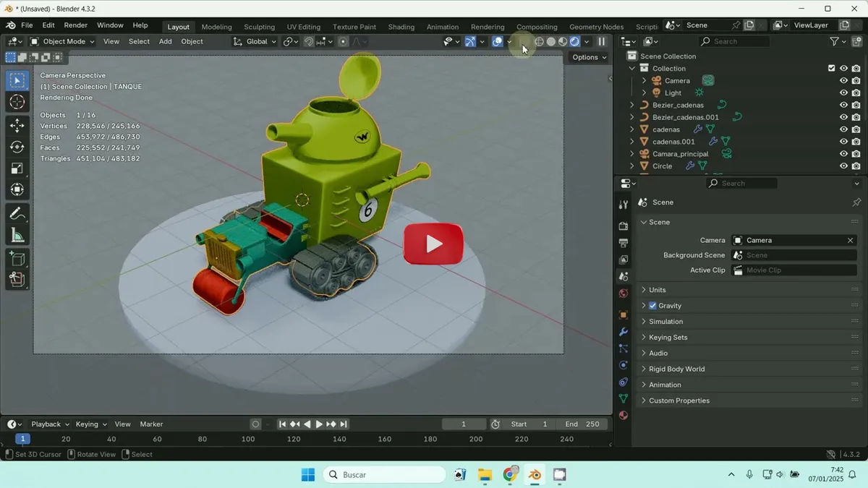
Task: Open the Modifiers wrench properties tab
Action: point(624,332)
